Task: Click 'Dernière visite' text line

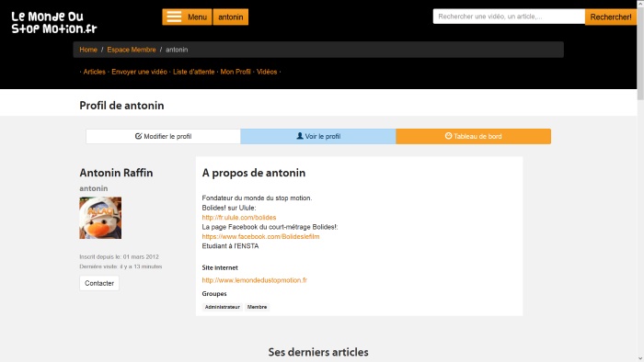Action: 121,266
